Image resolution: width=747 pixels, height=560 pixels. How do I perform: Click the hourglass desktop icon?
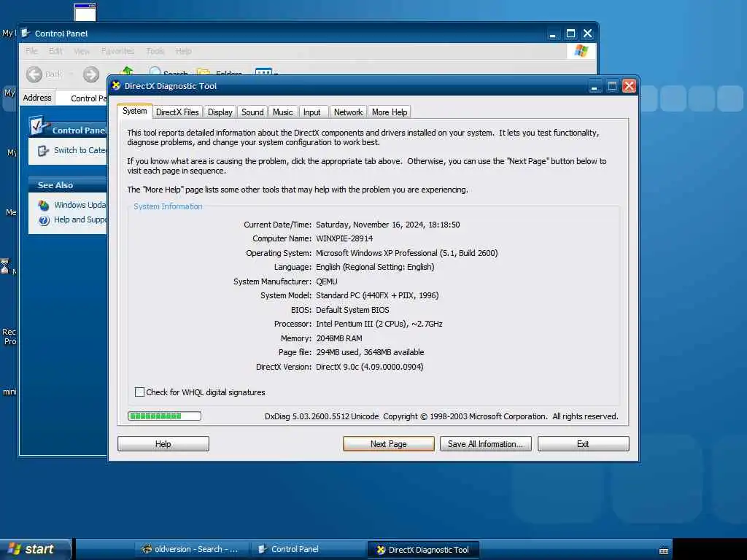point(5,266)
